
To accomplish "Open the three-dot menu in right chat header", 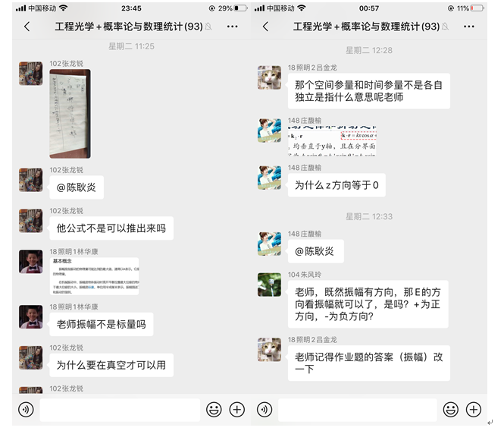I will coord(471,27).
